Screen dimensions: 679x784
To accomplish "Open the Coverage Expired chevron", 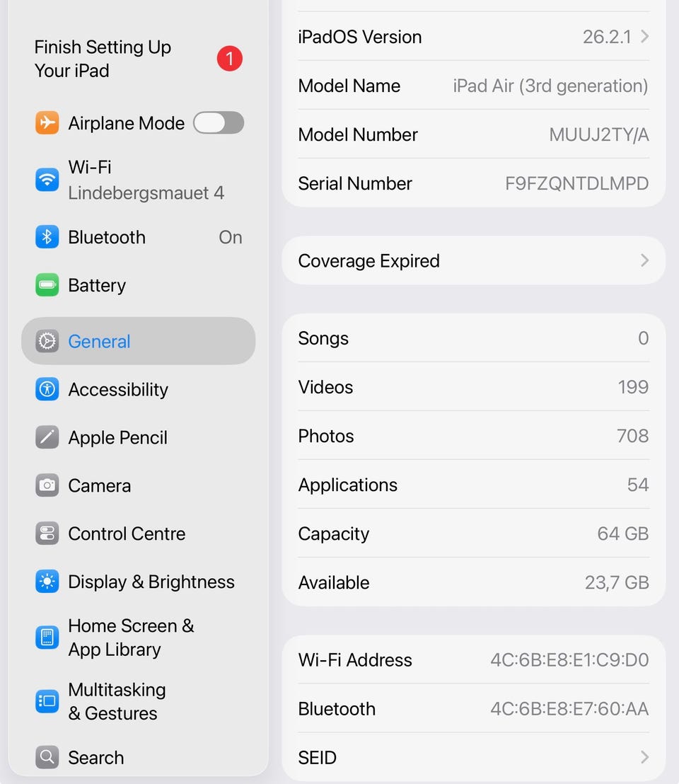I will coord(644,260).
